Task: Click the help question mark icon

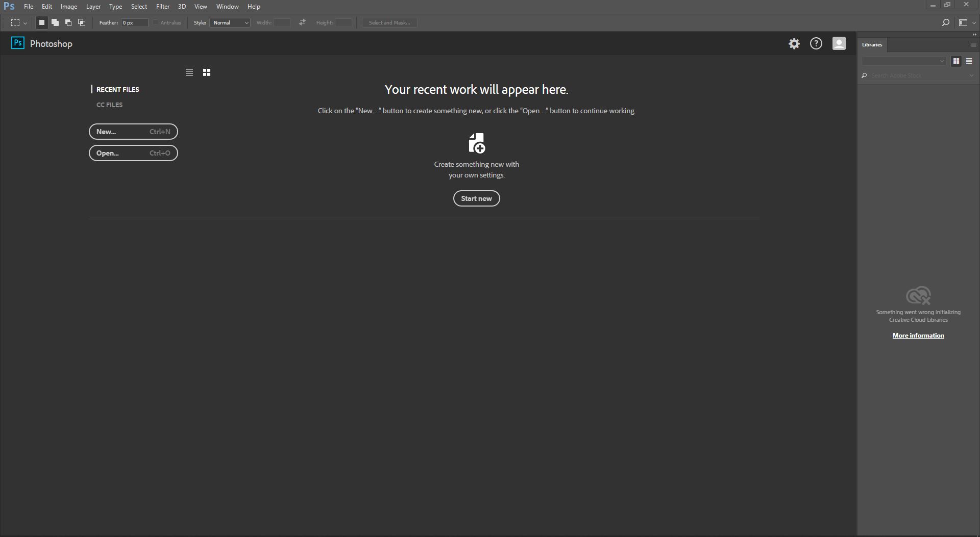Action: [816, 44]
